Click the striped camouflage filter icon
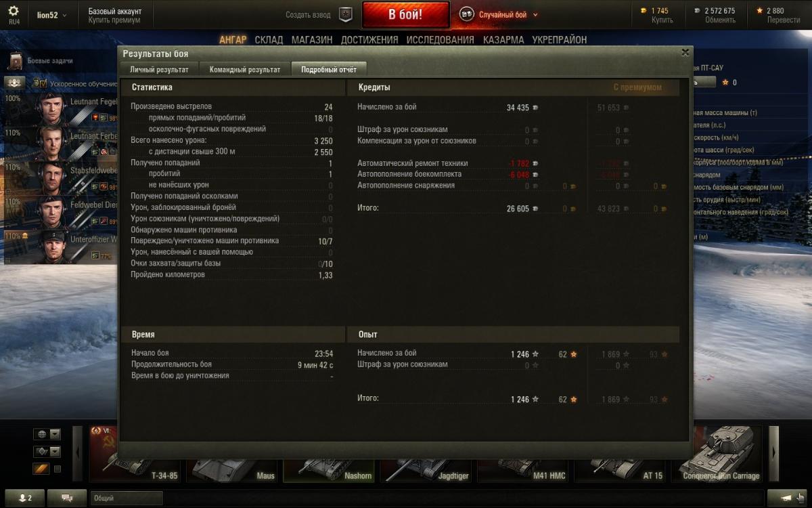This screenshot has width=812, height=508. (41, 469)
